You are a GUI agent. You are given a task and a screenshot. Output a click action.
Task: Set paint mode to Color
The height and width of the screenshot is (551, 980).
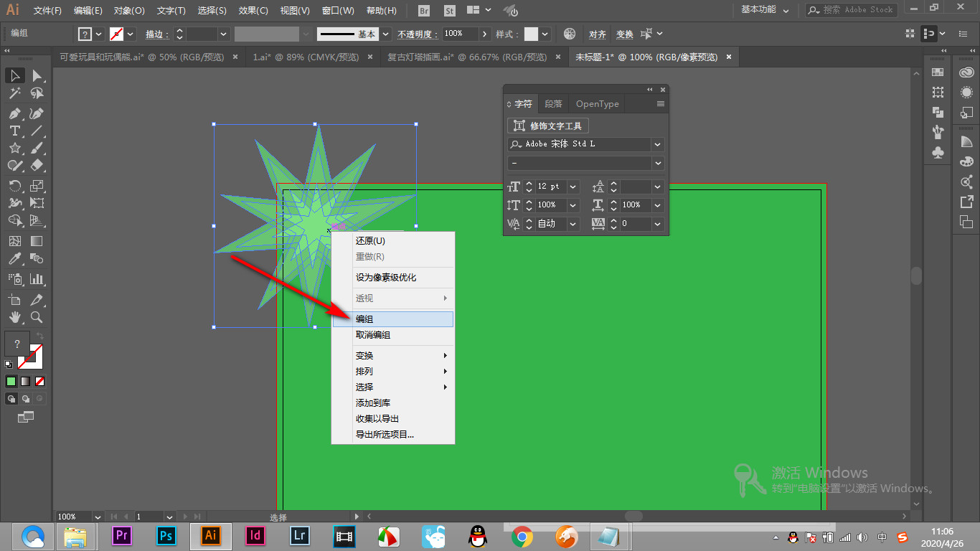coord(11,381)
